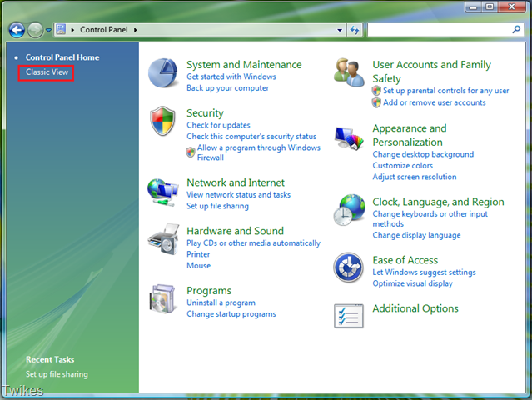Screen dimensions: 532x400
Task: Click the System and Maintenance pie-chart icon
Action: click(163, 72)
